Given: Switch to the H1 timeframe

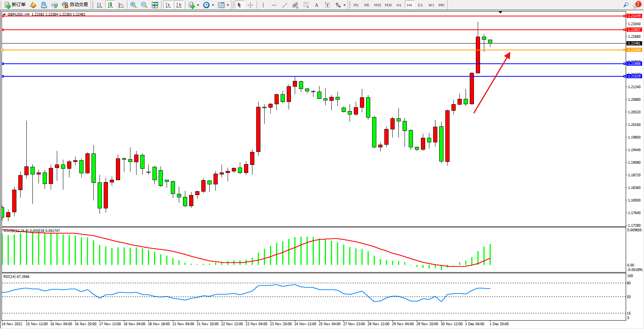Looking at the screenshot, I should 399,5.
